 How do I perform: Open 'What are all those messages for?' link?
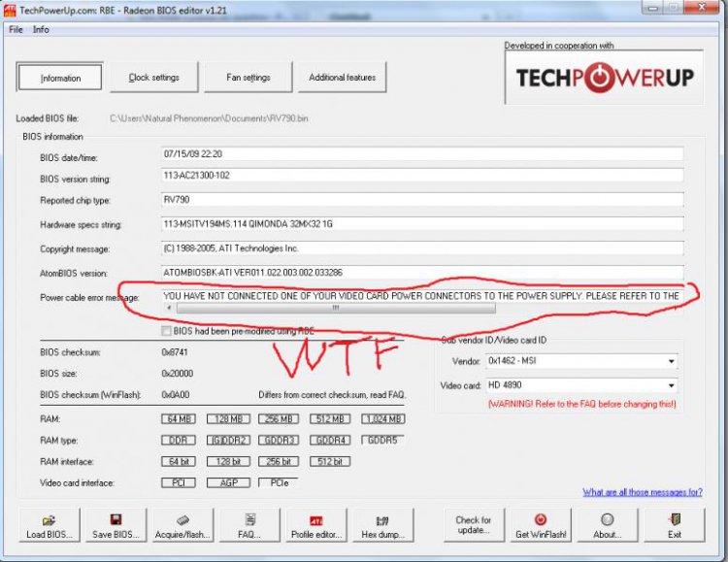coord(643,492)
